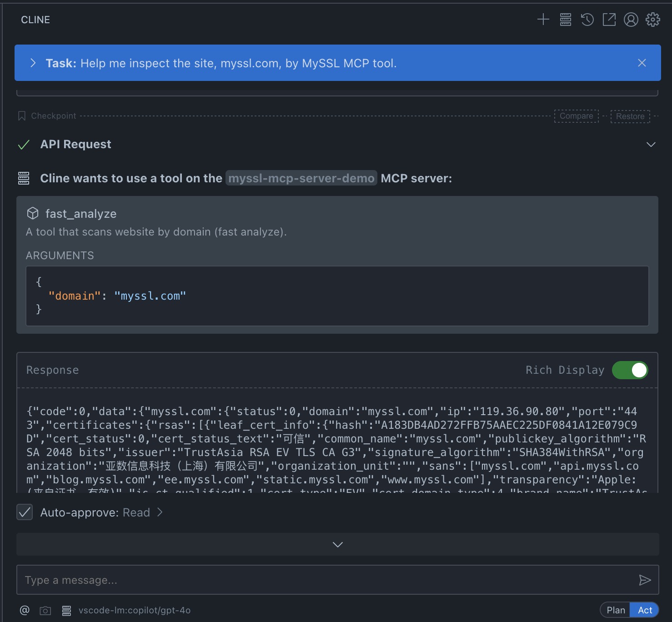Click the Response label

(x=53, y=370)
